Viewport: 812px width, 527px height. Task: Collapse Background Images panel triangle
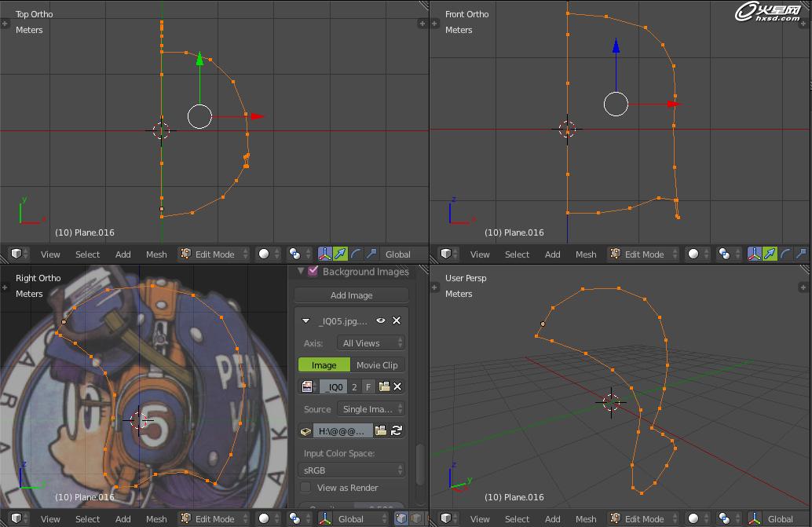(x=300, y=271)
